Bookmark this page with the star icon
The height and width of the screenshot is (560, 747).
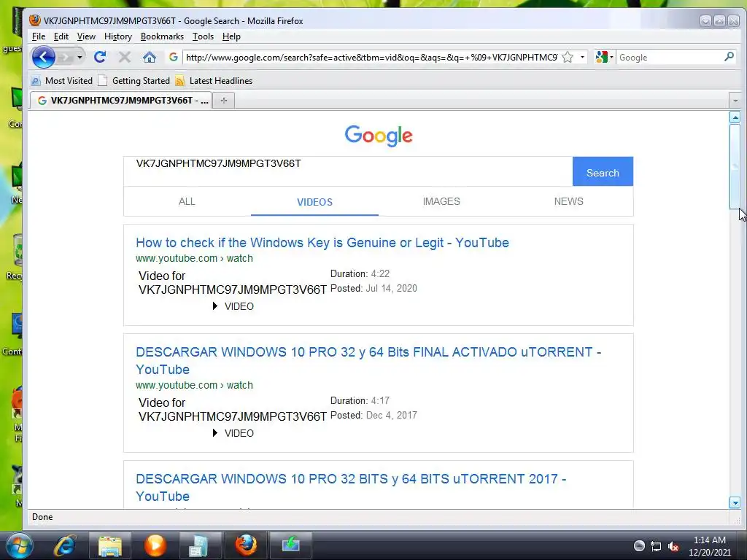click(x=568, y=58)
